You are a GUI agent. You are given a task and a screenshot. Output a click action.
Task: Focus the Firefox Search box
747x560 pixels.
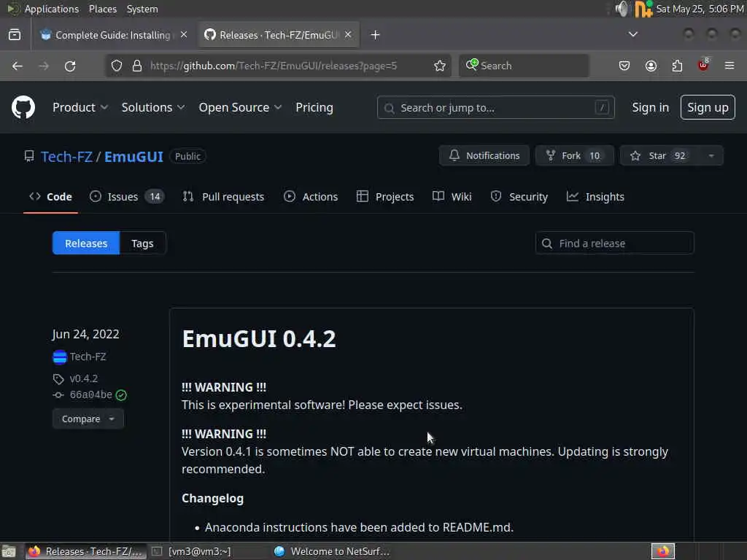[x=524, y=66]
